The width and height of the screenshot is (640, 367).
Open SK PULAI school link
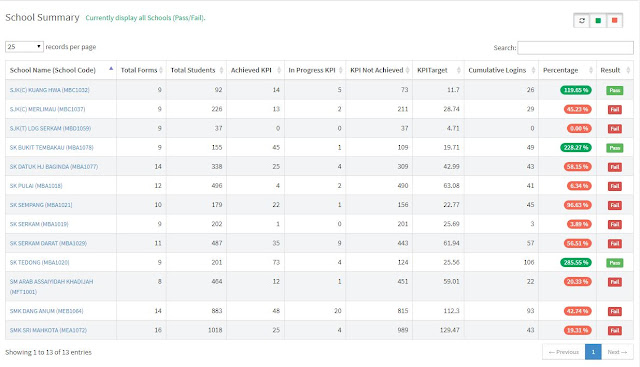(x=36, y=186)
